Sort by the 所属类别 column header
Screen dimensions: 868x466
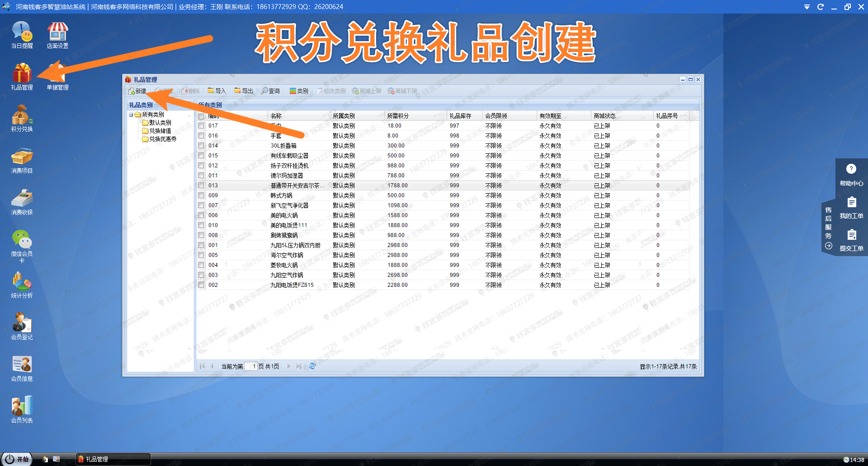coord(357,116)
